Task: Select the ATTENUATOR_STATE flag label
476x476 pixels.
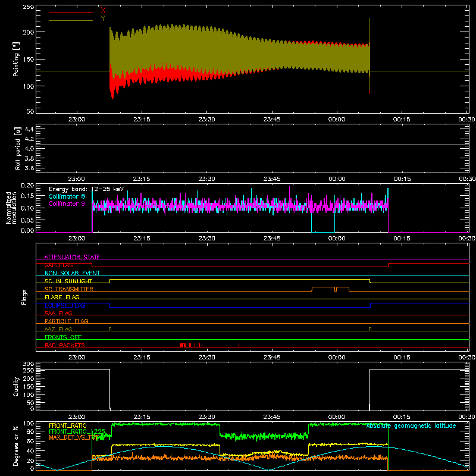Action: tap(72, 257)
